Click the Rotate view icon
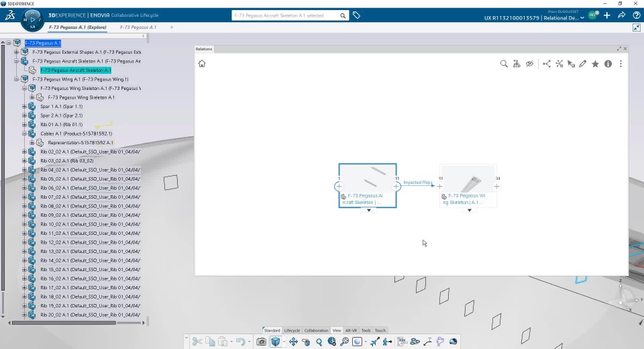 click(306, 342)
